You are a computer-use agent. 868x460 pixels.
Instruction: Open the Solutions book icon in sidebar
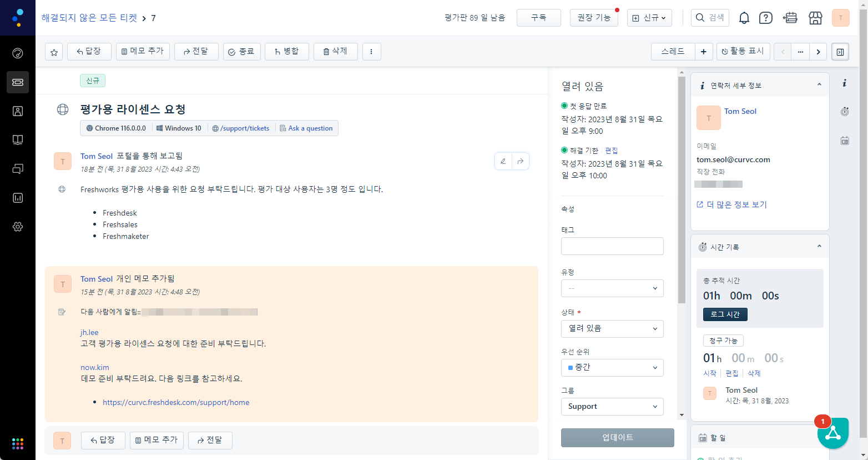(18, 140)
